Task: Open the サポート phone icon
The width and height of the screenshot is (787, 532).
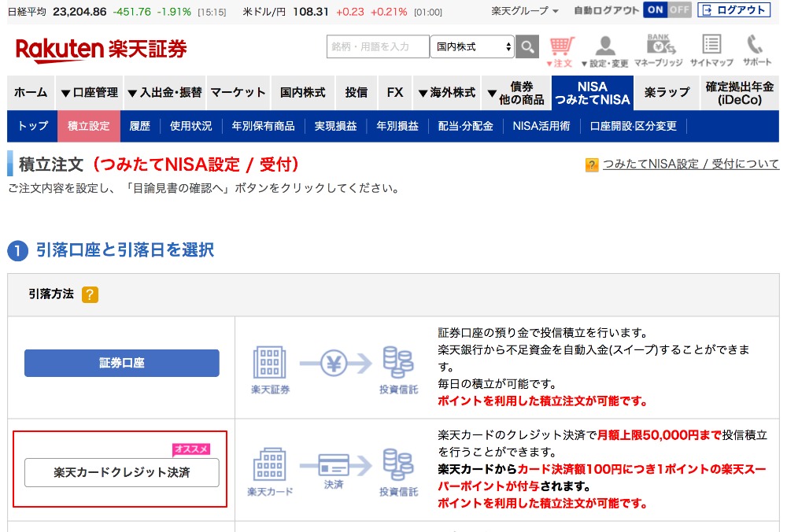Action: coord(757,50)
